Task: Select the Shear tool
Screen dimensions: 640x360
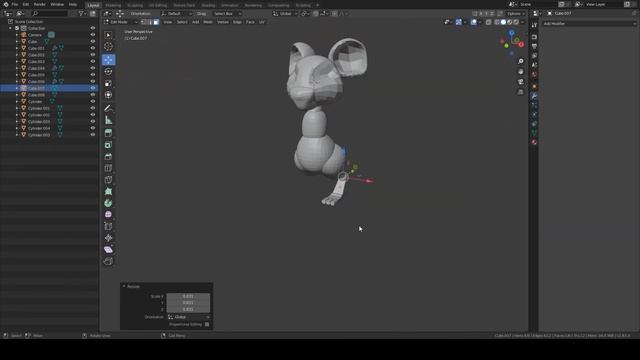Action: (x=108, y=250)
